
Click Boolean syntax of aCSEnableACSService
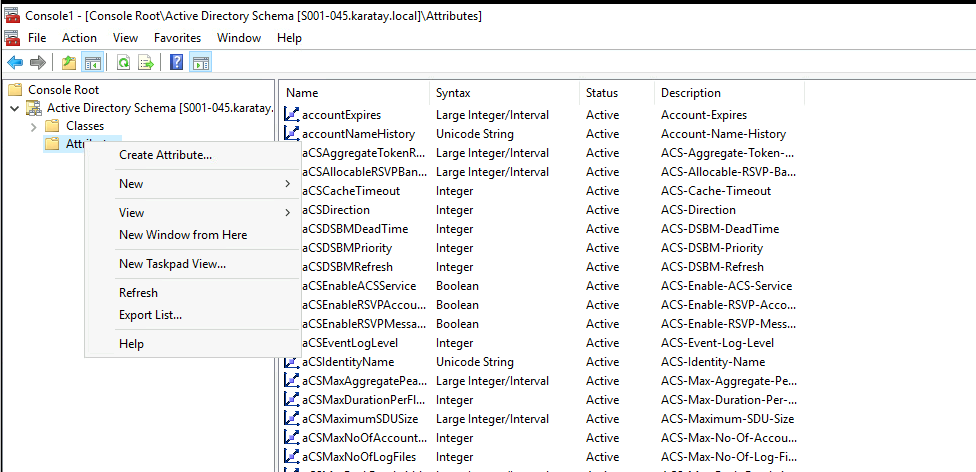[457, 286]
